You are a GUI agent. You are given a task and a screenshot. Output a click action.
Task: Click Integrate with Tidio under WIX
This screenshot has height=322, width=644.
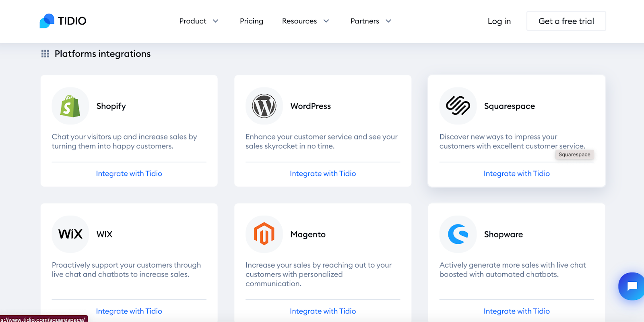click(x=129, y=311)
